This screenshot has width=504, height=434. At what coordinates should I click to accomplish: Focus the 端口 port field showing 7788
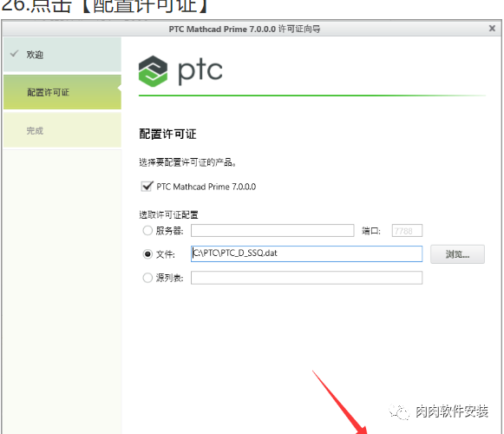coord(407,231)
